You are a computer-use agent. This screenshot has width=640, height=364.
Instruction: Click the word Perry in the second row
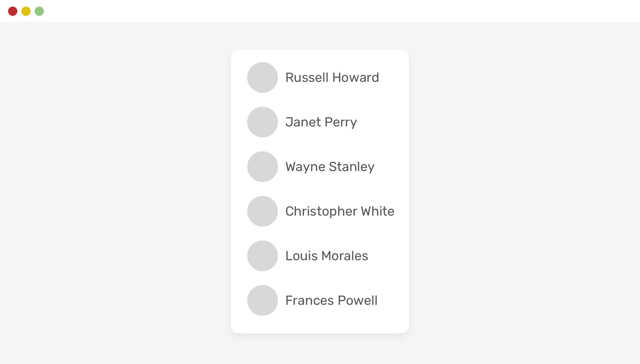click(x=340, y=123)
